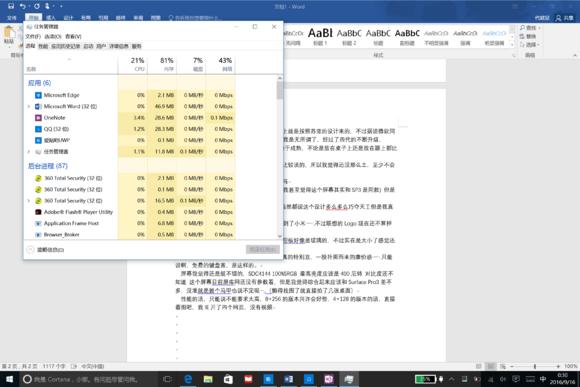Switch to the Word 插入 ribbon tab
Viewport: 580px width, 387px height.
coord(51,18)
